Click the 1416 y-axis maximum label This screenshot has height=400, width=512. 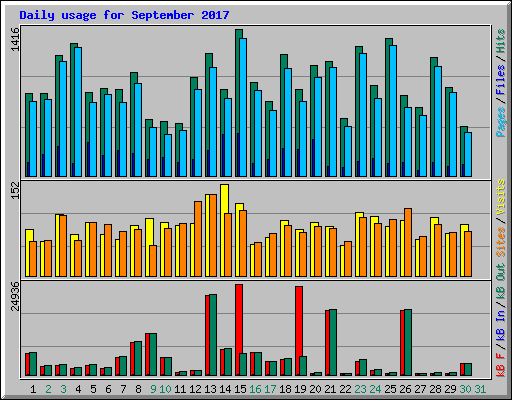(15, 39)
